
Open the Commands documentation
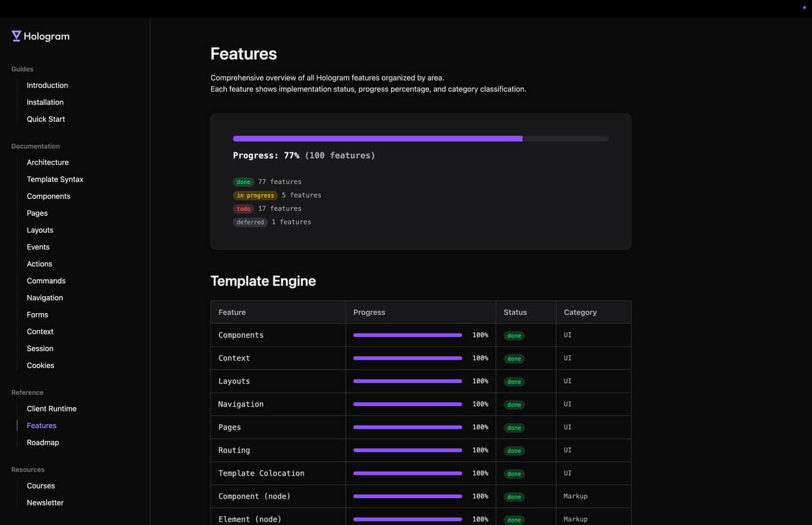(46, 281)
